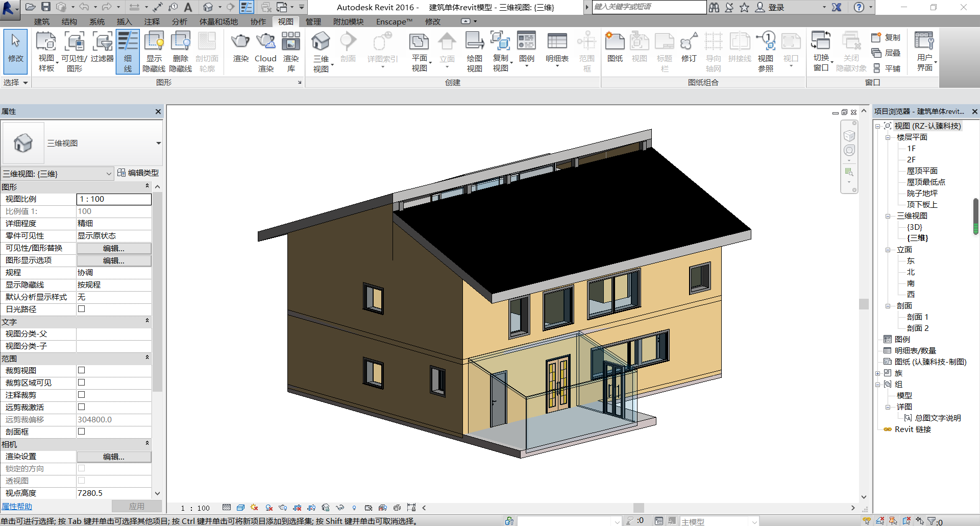This screenshot has width=980, height=526.
Task: Enable the 日光路径 sun path checkbox
Action: coord(81,309)
